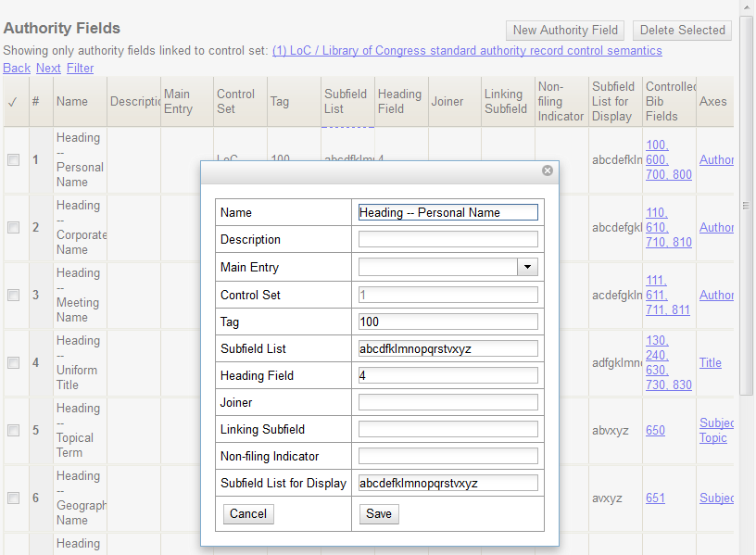Screen dimensions: 756x555
Task: Click Delete Selected button
Action: (682, 31)
